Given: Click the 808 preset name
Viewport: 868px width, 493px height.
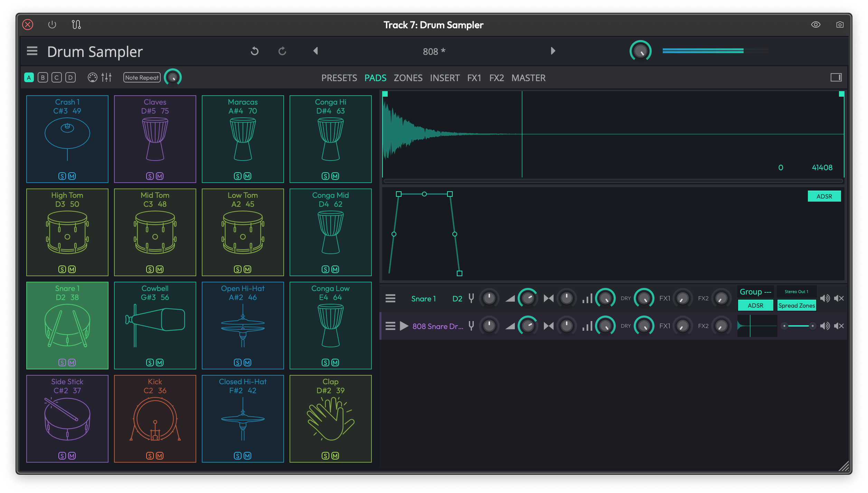Looking at the screenshot, I should (434, 51).
